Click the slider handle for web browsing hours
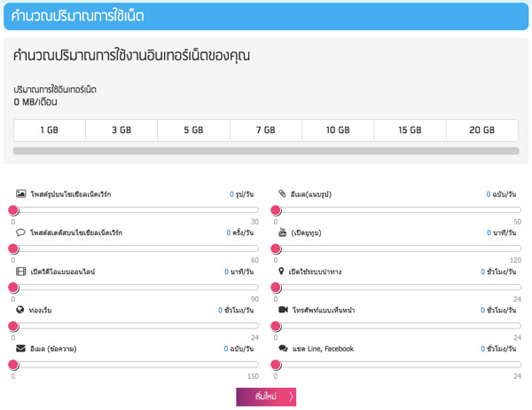 [13, 327]
